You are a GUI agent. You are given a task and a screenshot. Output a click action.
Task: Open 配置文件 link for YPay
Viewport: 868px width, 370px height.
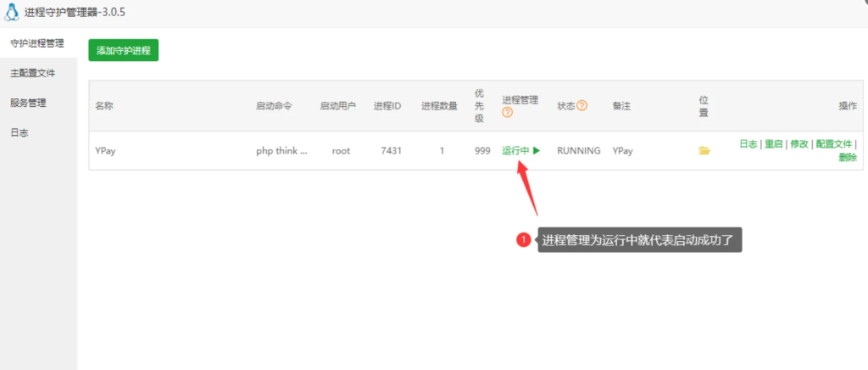click(834, 144)
